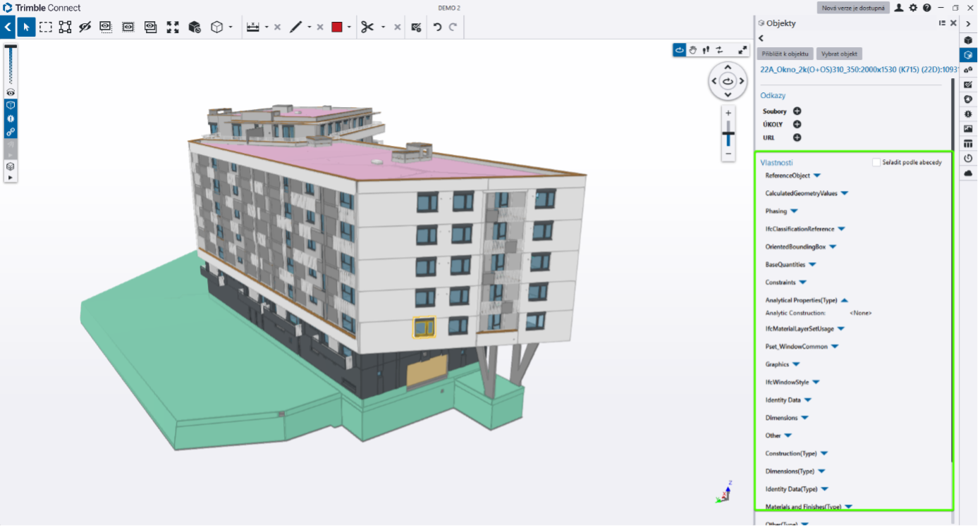Screen dimensions: 980x527
Task: Toggle the eye icon in left toolbar
Action: (x=11, y=92)
